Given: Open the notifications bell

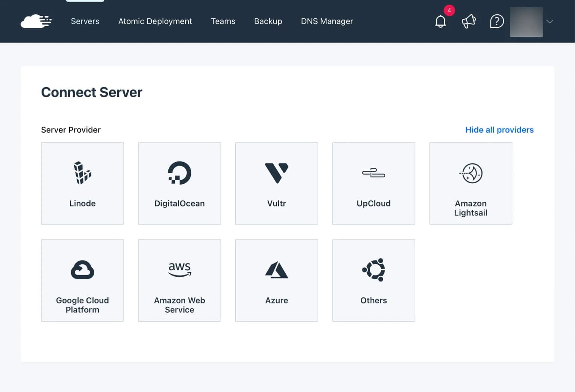Looking at the screenshot, I should click(440, 21).
